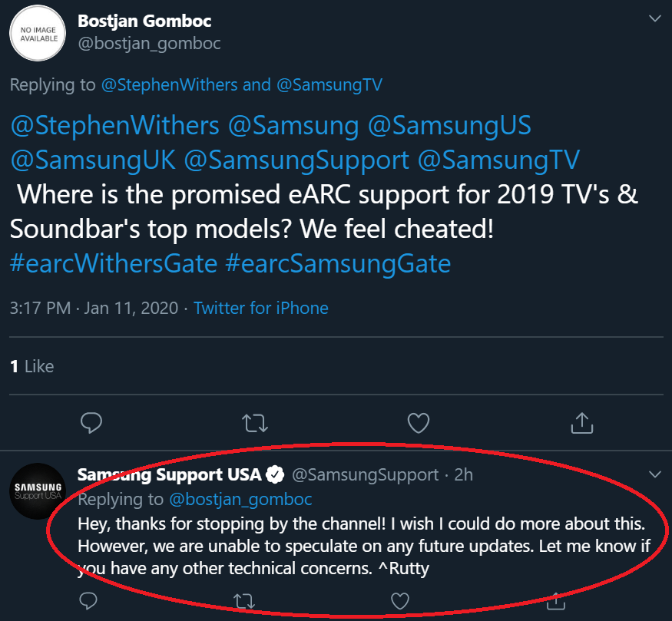672x621 pixels.
Task: Open the @SamsungUK mention in tweet
Action: click(x=93, y=160)
